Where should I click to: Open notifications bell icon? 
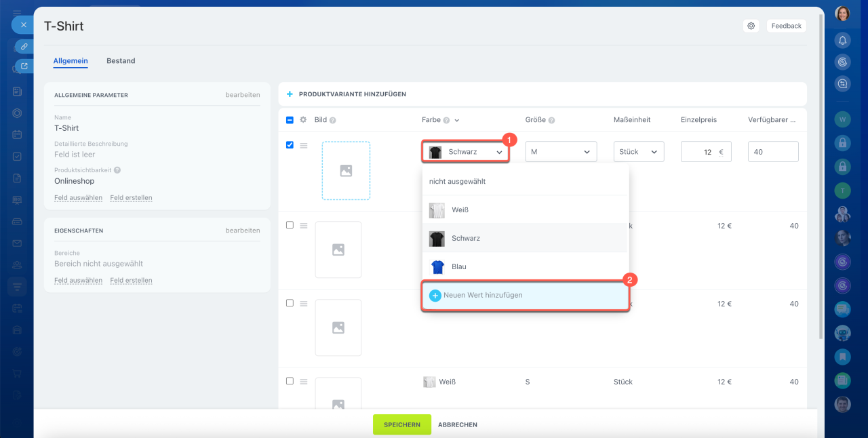tap(842, 41)
